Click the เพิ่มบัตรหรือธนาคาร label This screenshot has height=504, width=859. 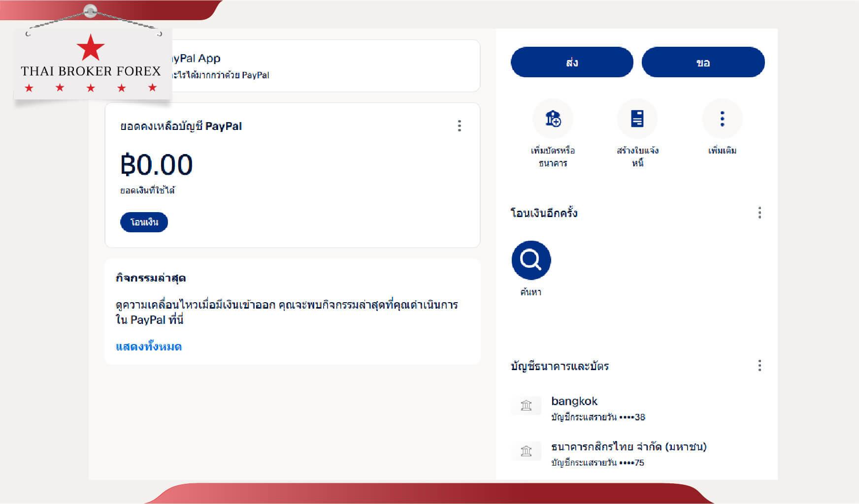click(x=553, y=157)
